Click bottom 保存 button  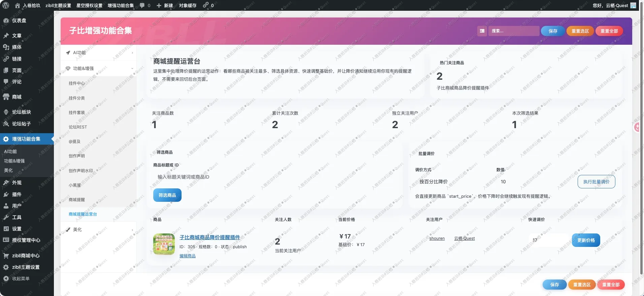coord(554,285)
